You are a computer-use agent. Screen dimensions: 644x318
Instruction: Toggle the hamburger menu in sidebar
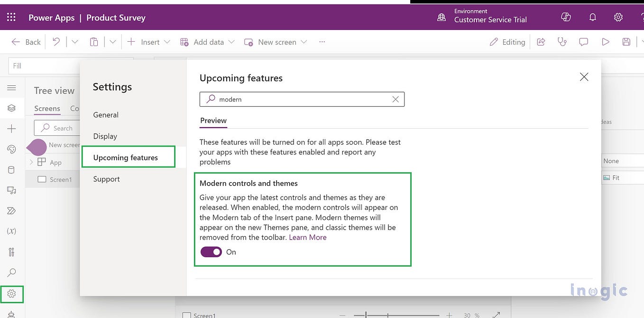pos(12,88)
